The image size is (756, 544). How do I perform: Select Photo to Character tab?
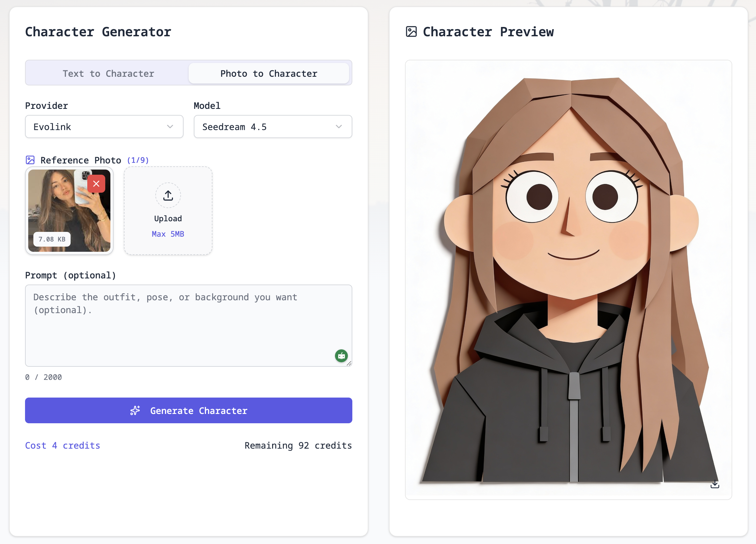point(269,73)
